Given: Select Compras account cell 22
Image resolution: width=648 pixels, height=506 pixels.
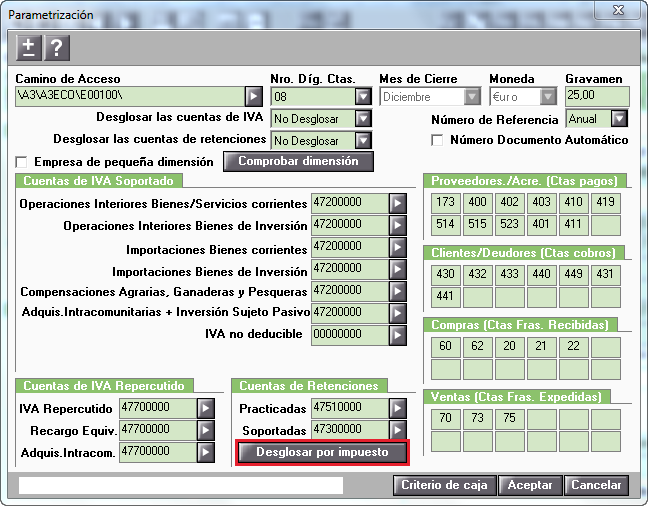Looking at the screenshot, I should pos(574,347).
